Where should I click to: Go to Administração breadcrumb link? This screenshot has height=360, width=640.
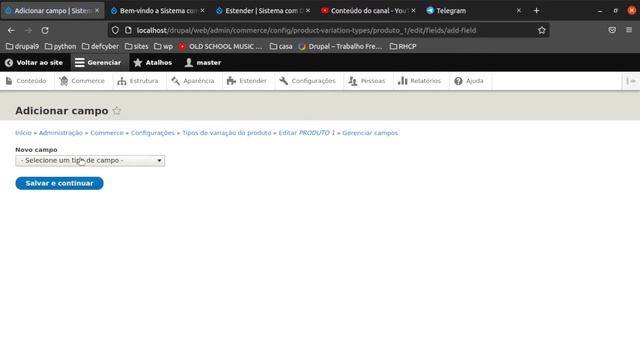61,133
